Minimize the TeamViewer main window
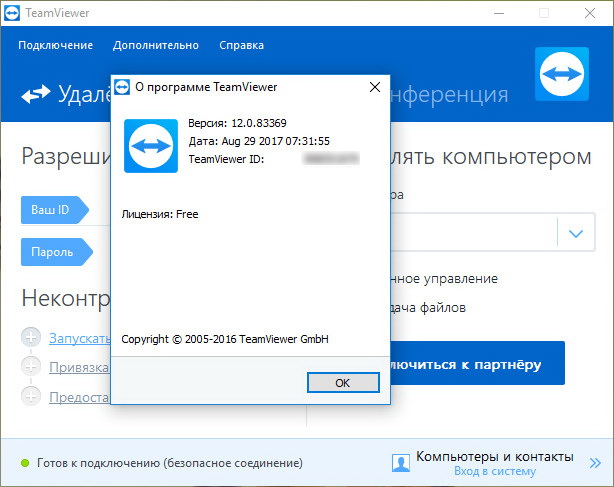 [499, 13]
